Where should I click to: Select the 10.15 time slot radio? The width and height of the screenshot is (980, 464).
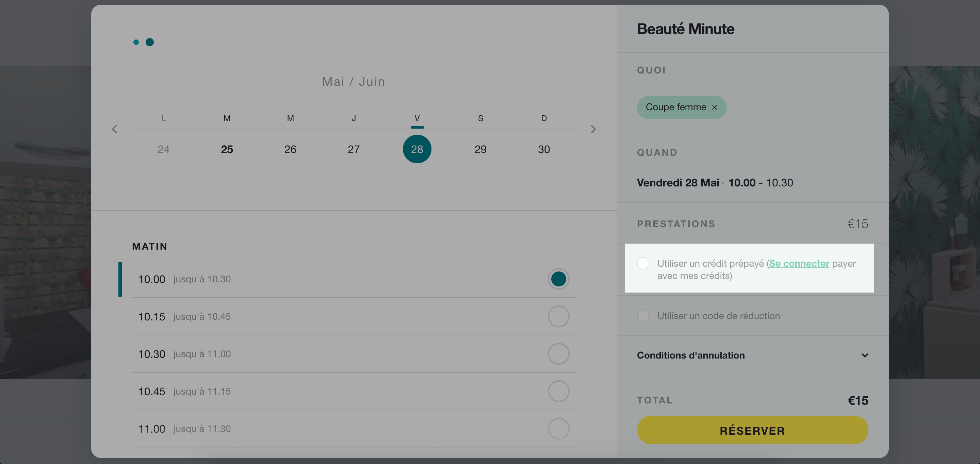tap(558, 316)
